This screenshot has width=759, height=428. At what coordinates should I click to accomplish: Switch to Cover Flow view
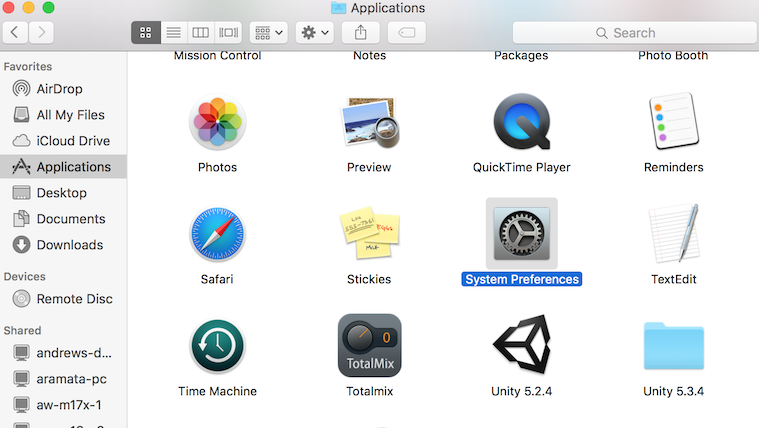click(x=228, y=32)
